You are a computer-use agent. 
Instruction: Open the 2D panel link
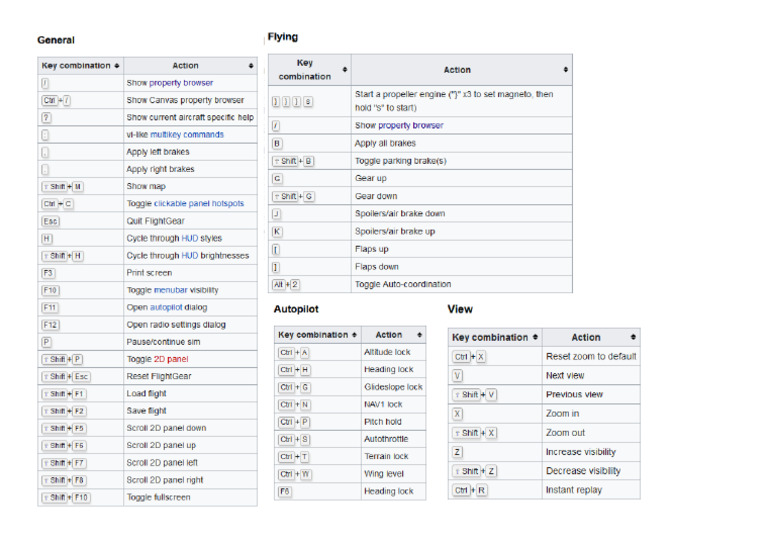170,359
